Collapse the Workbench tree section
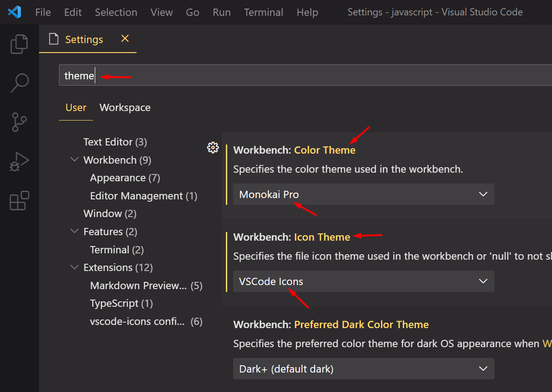 click(74, 160)
